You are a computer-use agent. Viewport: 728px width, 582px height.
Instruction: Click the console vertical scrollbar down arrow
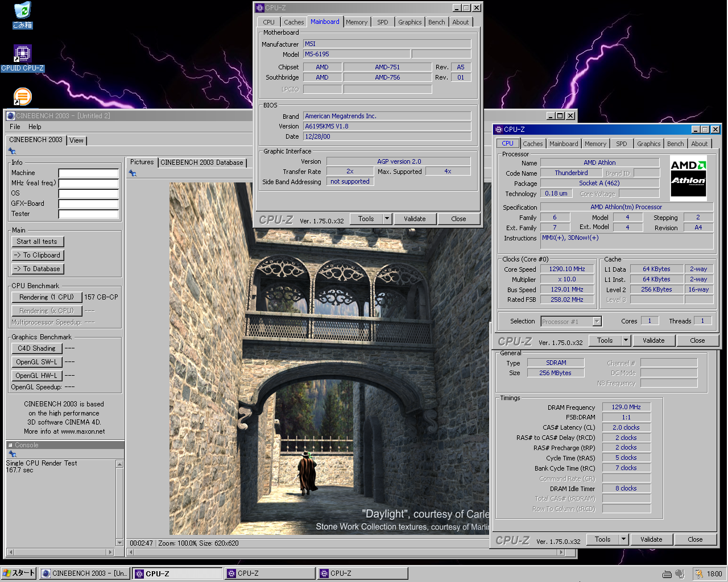tap(119, 543)
